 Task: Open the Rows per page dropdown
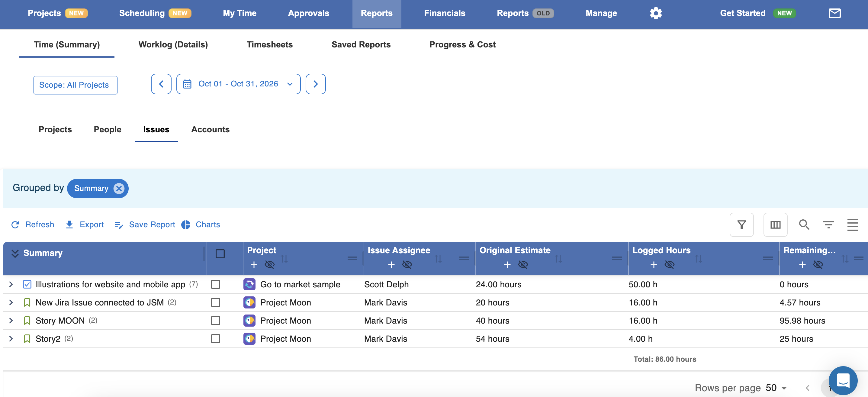coord(776,388)
